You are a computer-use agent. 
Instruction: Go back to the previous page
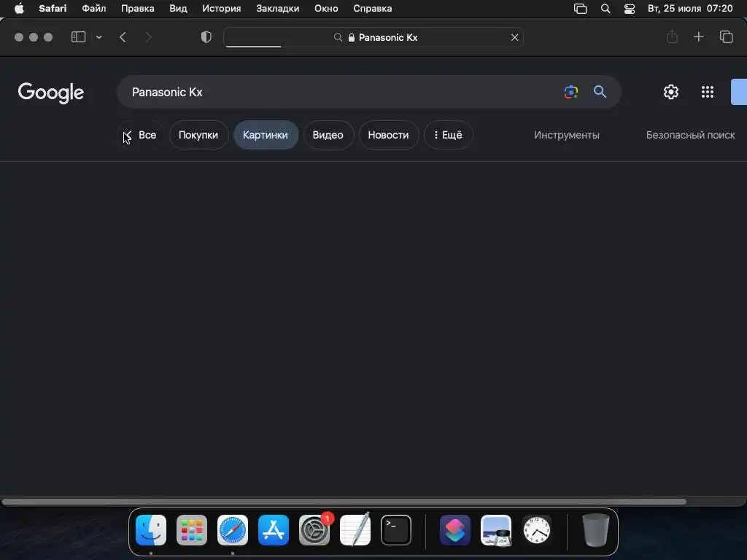click(x=123, y=37)
